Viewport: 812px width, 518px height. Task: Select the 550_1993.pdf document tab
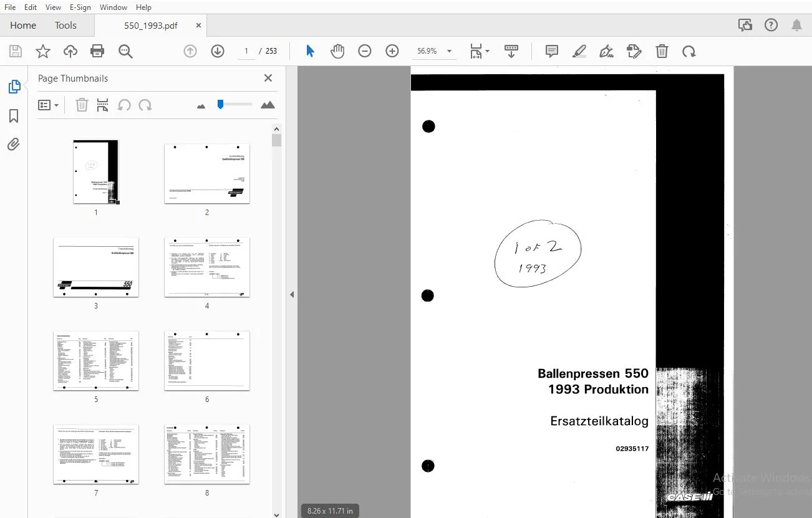click(x=151, y=26)
